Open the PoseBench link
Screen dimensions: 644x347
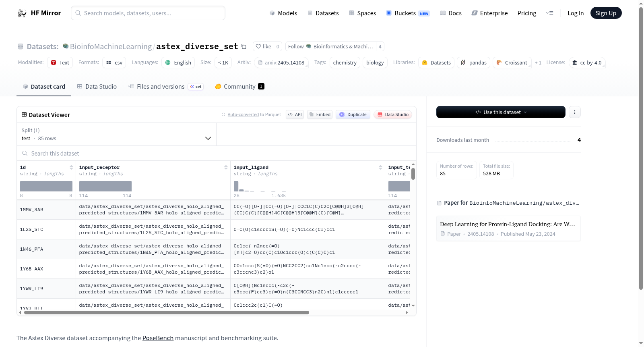point(158,338)
